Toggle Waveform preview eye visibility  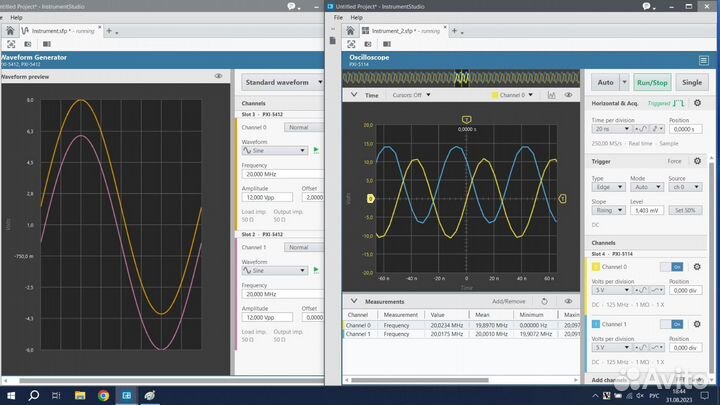218,76
